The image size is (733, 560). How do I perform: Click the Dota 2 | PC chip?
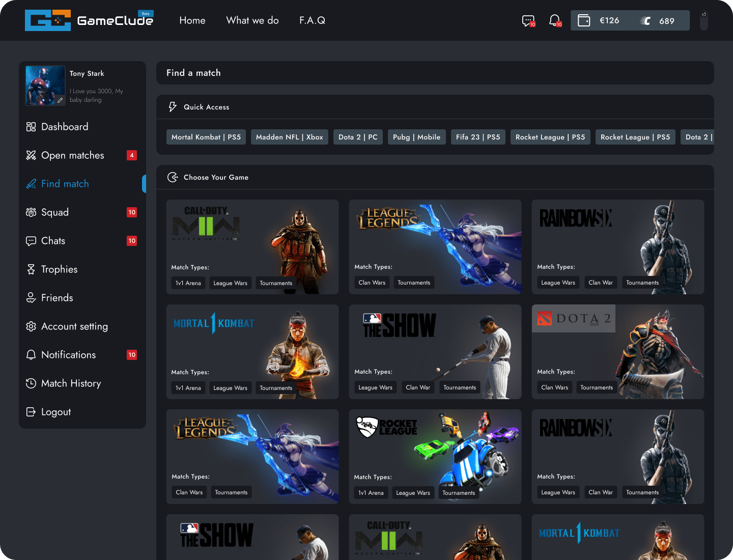point(358,137)
